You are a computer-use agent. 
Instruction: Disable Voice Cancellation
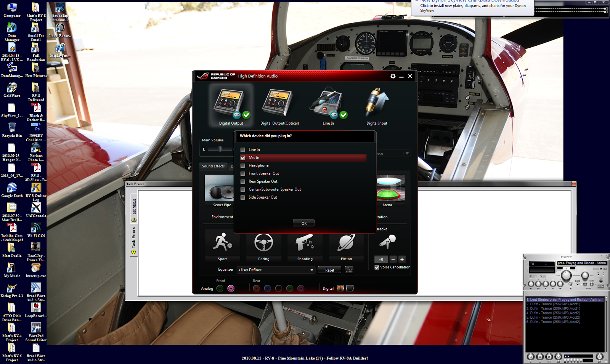tap(377, 267)
